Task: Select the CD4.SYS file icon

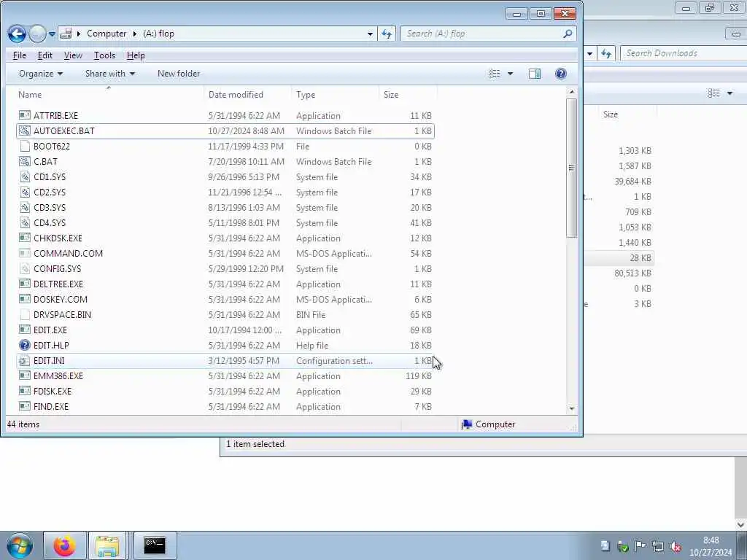Action: tap(25, 222)
